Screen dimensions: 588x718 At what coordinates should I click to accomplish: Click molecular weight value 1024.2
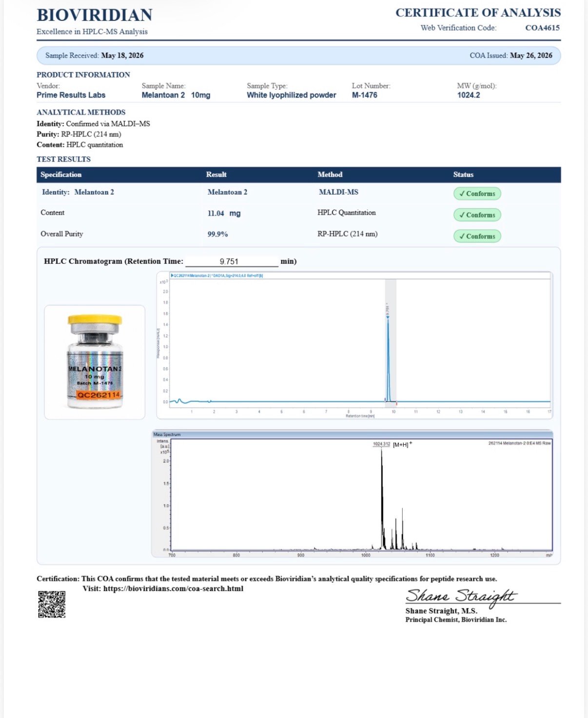(469, 95)
